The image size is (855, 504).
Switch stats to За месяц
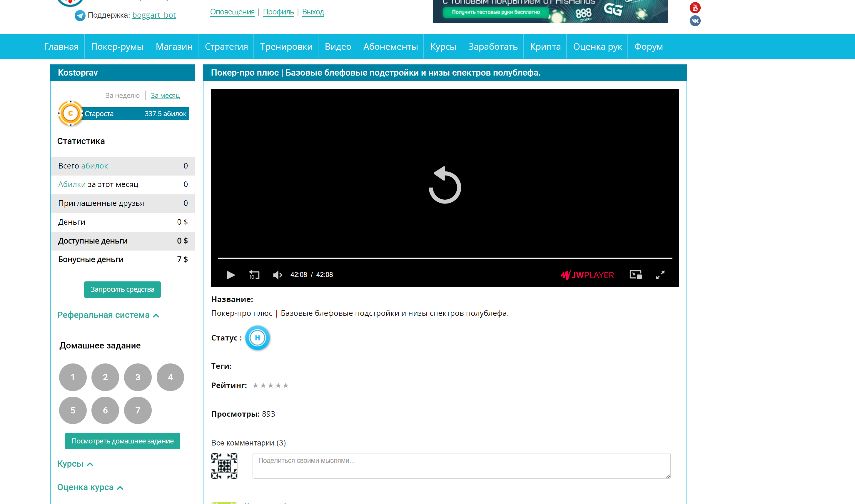tap(165, 96)
